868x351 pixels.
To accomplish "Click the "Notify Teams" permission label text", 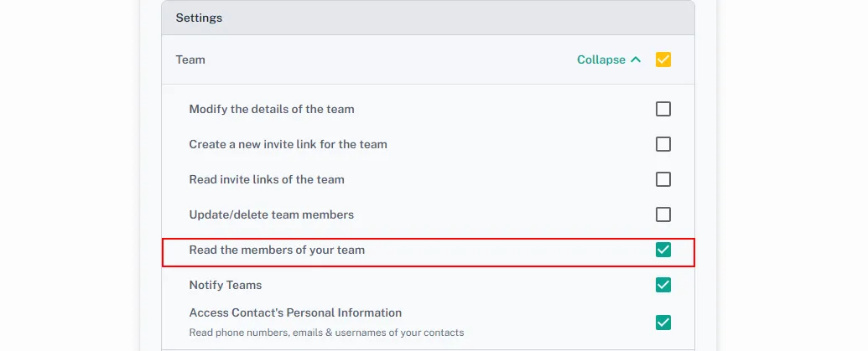I will (226, 285).
